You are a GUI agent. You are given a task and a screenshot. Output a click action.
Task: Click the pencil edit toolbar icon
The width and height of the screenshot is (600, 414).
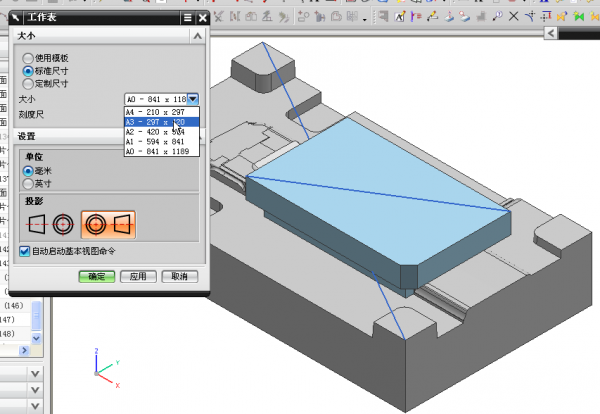pos(433,16)
